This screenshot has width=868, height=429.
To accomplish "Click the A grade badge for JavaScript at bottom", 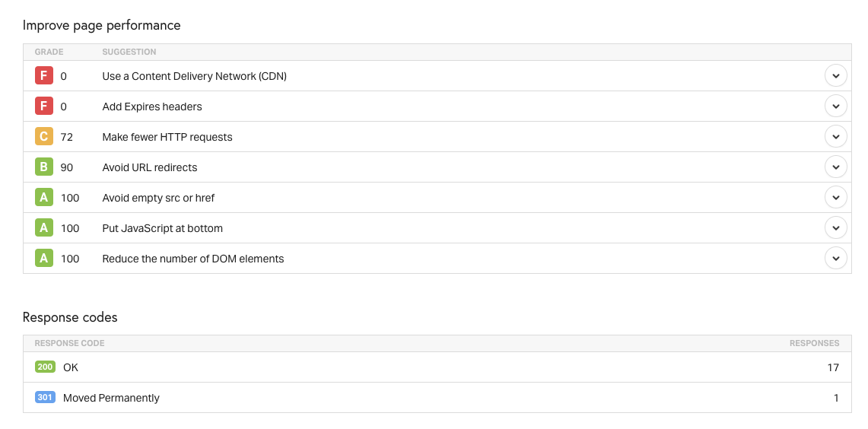I will (43, 228).
